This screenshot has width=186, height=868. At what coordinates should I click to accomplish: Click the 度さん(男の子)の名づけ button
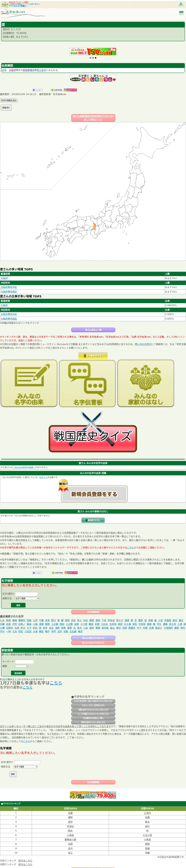93,638
